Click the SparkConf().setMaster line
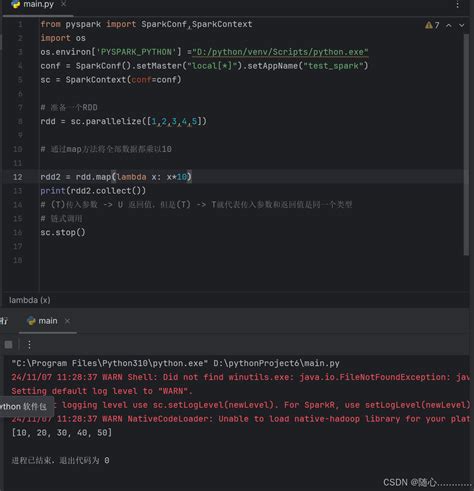Screen dimensions: 474x491 click(x=204, y=66)
